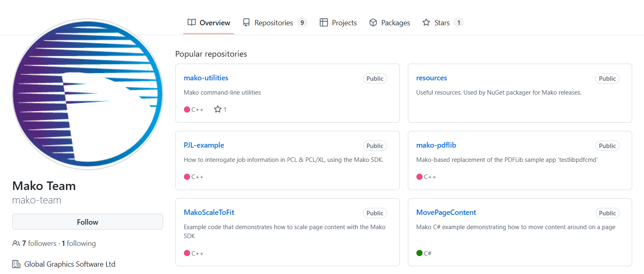644x274 pixels.
Task: Click the Public badge on resources
Action: [607, 79]
